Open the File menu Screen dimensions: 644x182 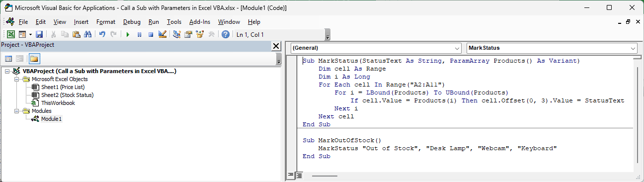point(23,22)
